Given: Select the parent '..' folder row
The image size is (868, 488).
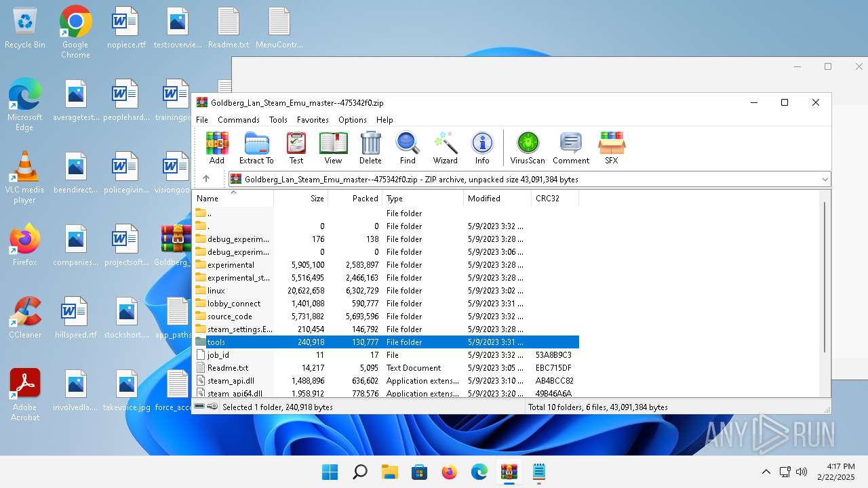Looking at the screenshot, I should (387, 213).
